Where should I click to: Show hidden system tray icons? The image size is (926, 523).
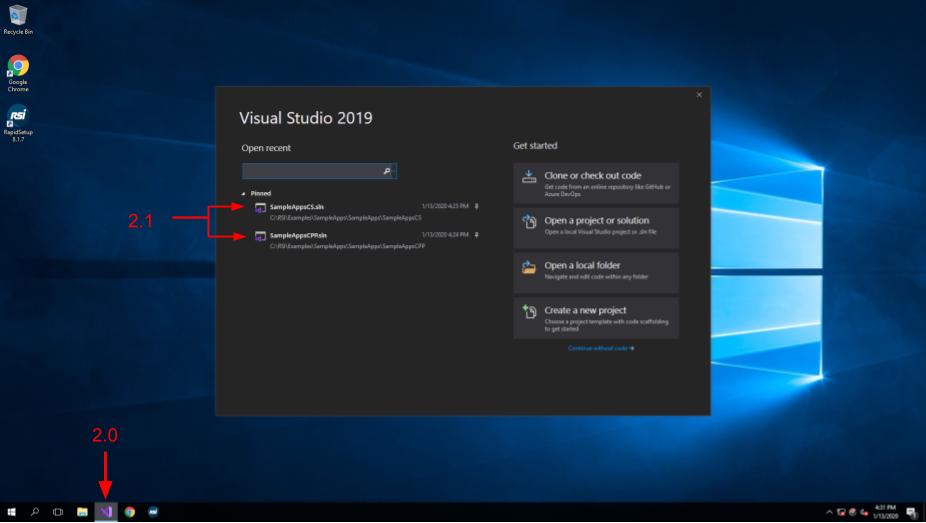[829, 512]
